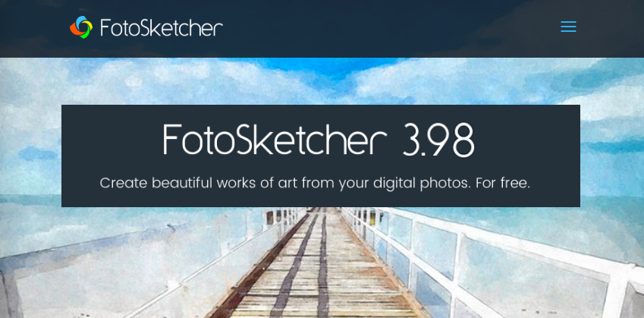This screenshot has height=318, width=644.
Task: Click the tagline beginning Create beautiful works
Action: tap(315, 183)
